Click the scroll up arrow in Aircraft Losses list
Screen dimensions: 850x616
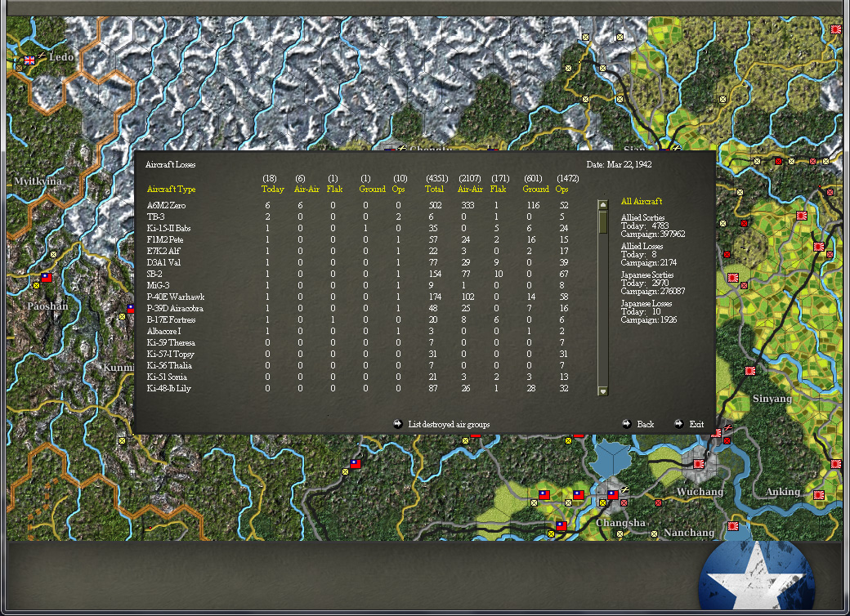(x=603, y=205)
